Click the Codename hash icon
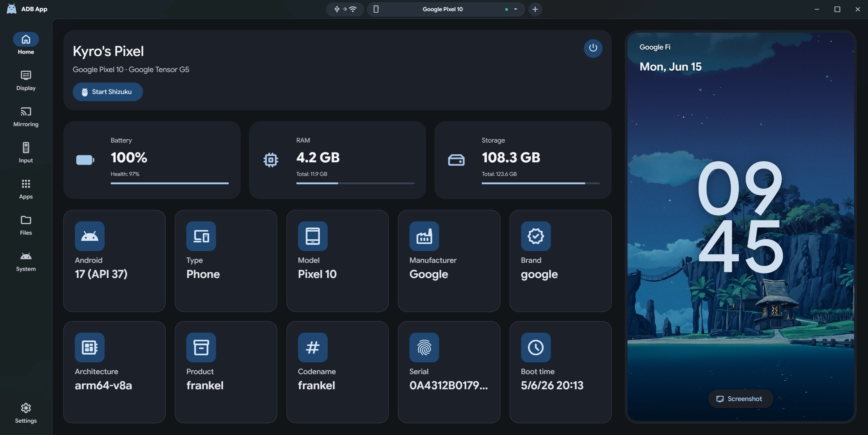Viewport: 868px width, 435px height. 313,348
